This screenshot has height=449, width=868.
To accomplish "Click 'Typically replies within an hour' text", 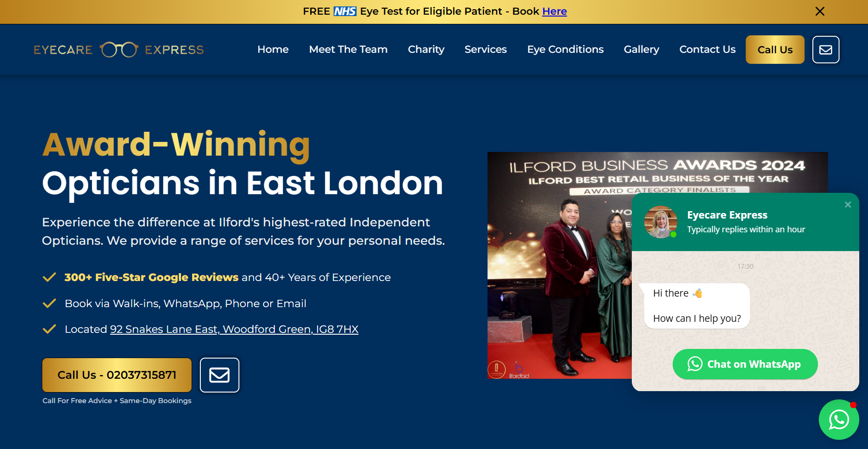I will point(746,229).
